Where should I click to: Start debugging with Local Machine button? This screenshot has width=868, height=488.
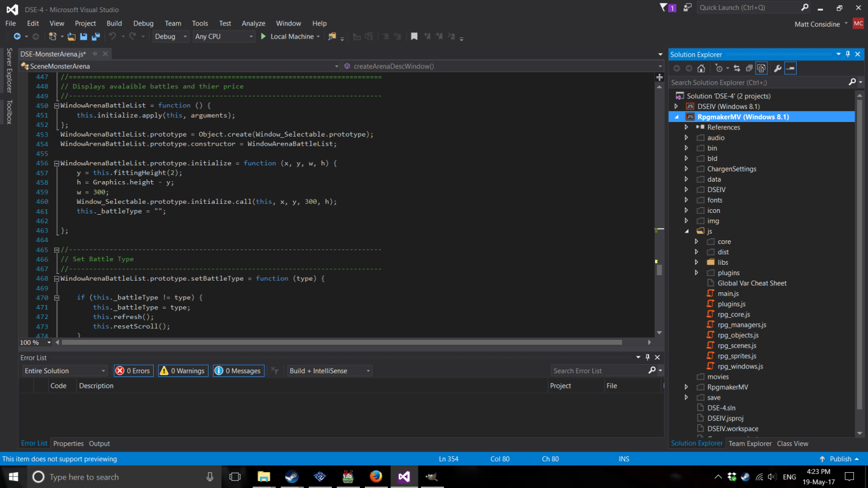click(x=287, y=37)
